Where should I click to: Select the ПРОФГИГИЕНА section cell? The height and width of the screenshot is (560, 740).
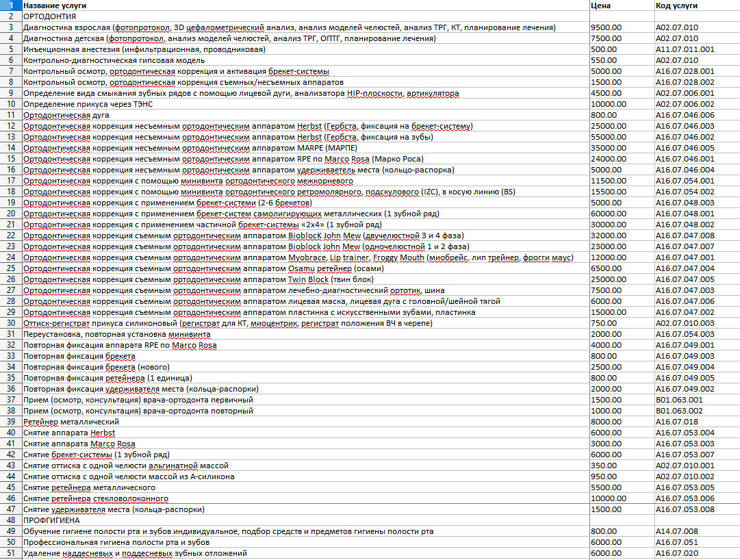pos(52,520)
